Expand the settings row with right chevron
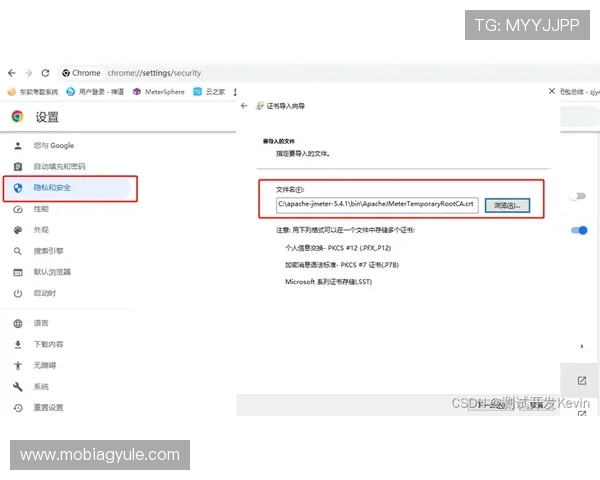Viewport: 600px width, 480px height. 582,346
